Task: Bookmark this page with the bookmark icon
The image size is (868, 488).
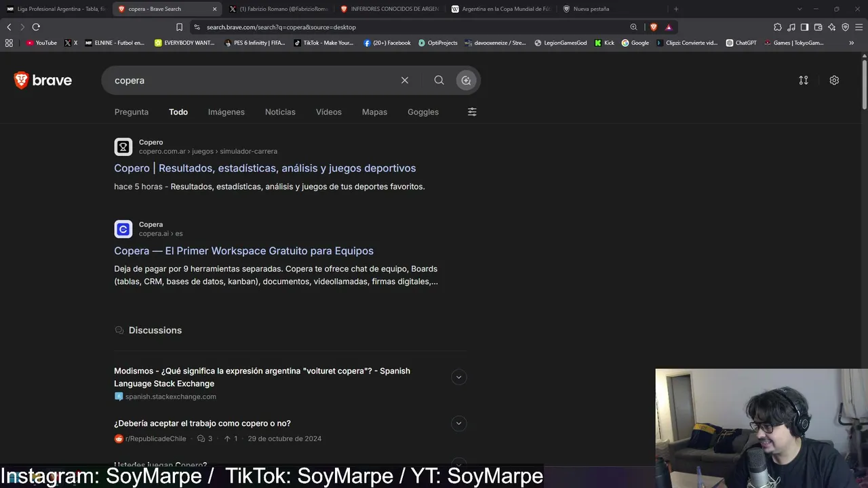Action: (179, 27)
